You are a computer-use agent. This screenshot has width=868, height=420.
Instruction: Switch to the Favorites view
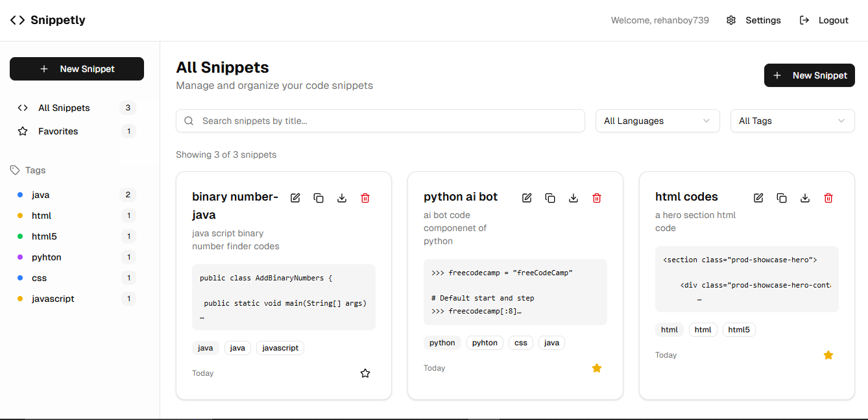pyautogui.click(x=58, y=131)
